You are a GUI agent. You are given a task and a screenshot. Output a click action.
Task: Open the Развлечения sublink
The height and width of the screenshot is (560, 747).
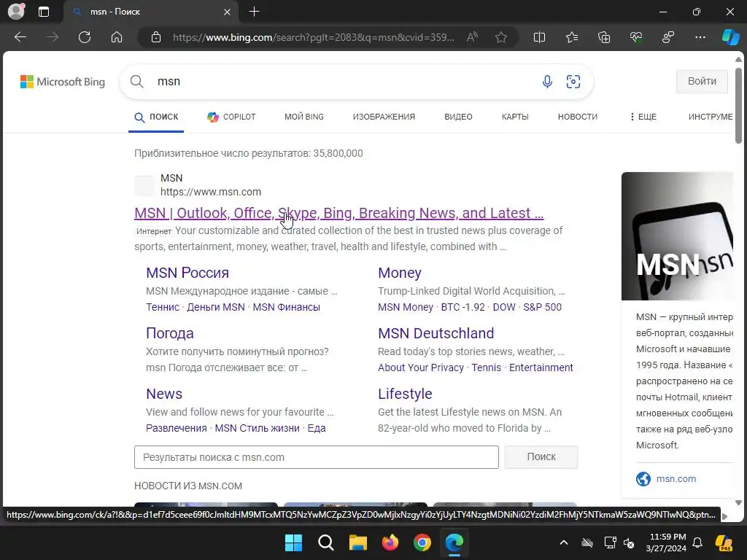click(x=177, y=428)
